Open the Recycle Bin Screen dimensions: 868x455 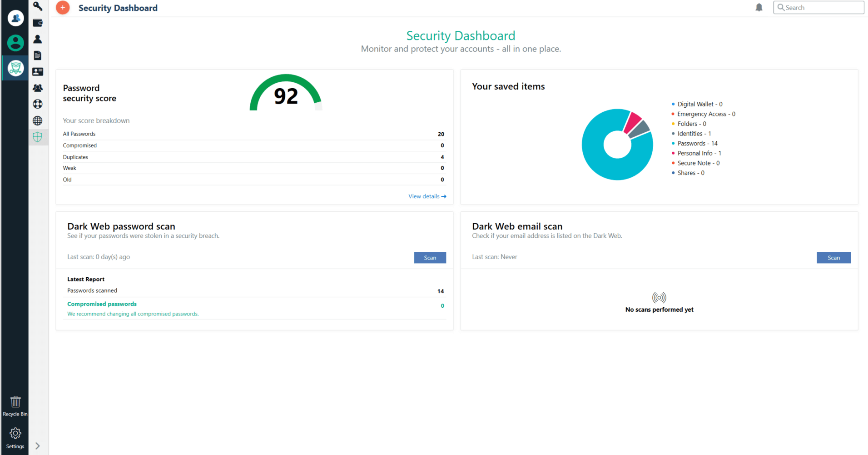pyautogui.click(x=15, y=406)
